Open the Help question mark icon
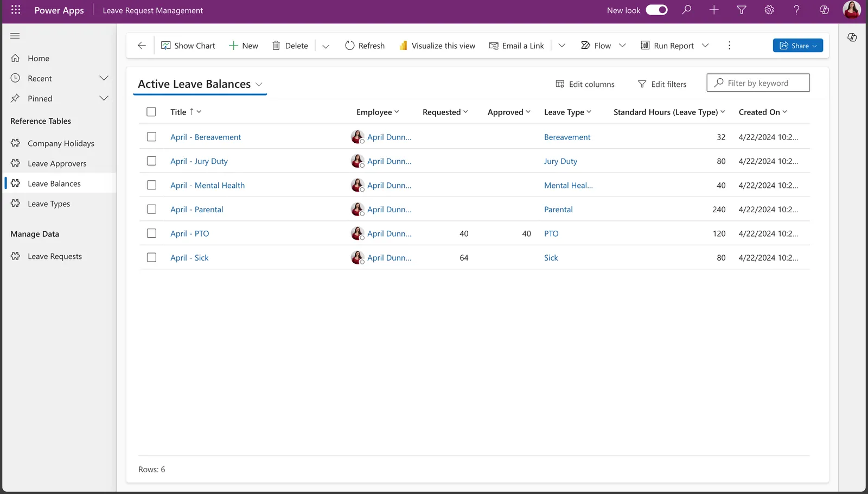This screenshot has width=868, height=494. (x=796, y=10)
